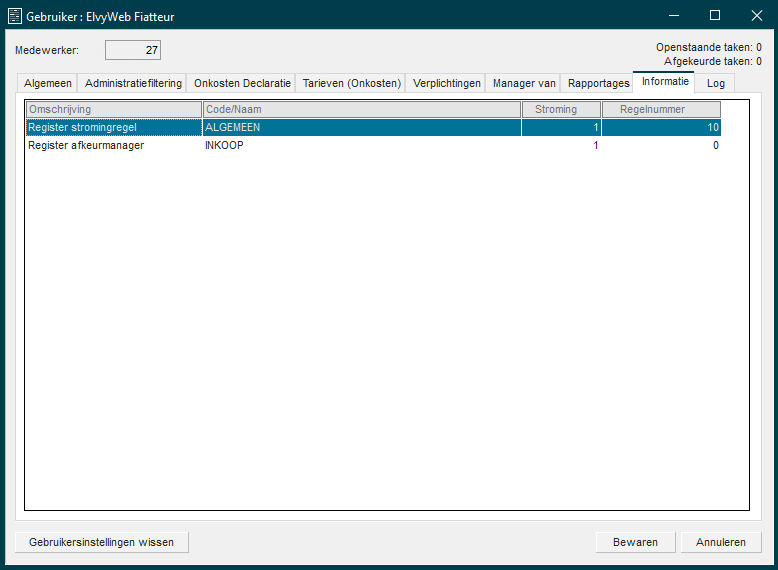This screenshot has width=778, height=570.
Task: Go to the Verplichtingen tab
Action: pyautogui.click(x=447, y=83)
